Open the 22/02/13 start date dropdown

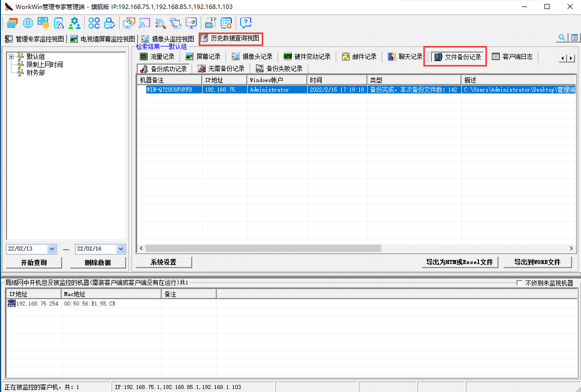[52, 249]
